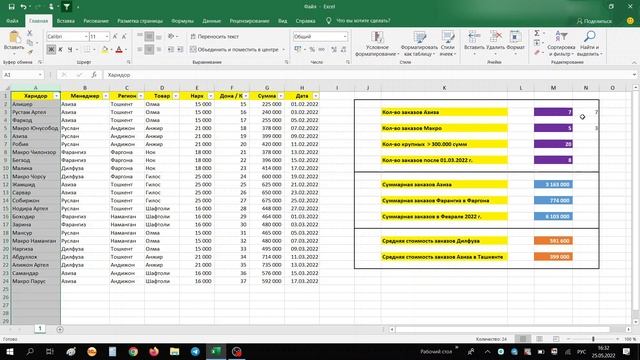640x360 pixels.
Task: Switch to the Данные tab
Action: 211,21
